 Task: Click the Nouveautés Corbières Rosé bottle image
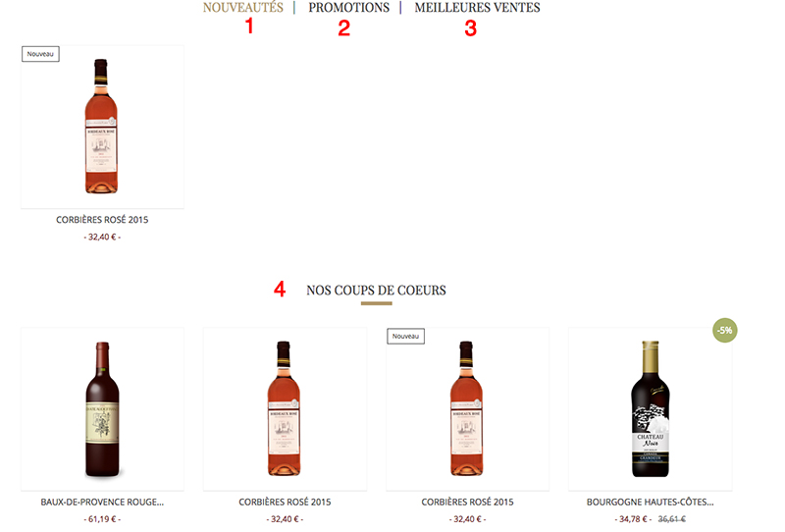coord(102,127)
